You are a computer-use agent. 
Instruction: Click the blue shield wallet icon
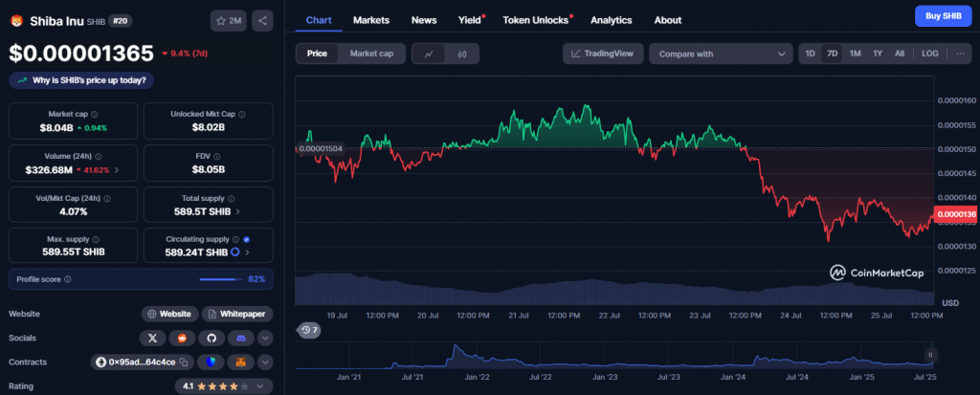point(211,362)
